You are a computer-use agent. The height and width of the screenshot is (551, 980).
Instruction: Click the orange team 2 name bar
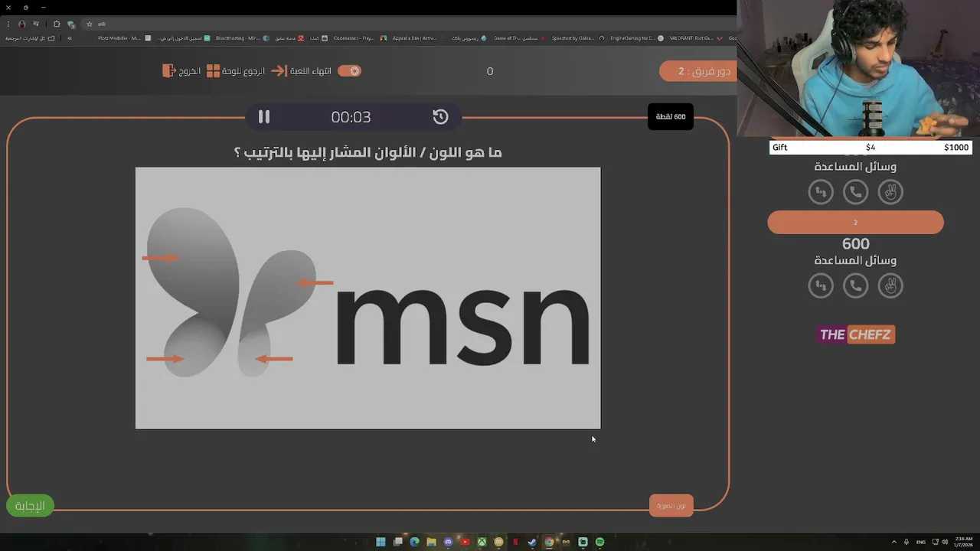point(855,223)
